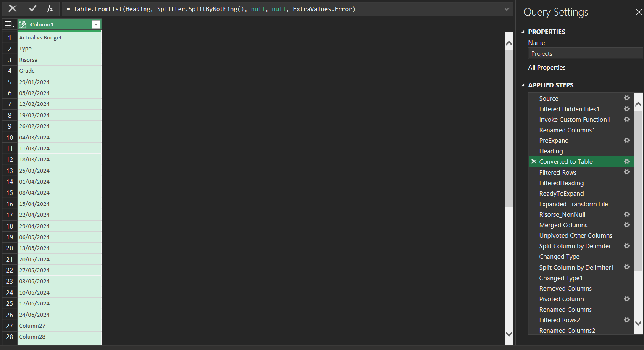Image resolution: width=644 pixels, height=350 pixels.
Task: Open settings gear for PreExpand step
Action: coord(627,140)
